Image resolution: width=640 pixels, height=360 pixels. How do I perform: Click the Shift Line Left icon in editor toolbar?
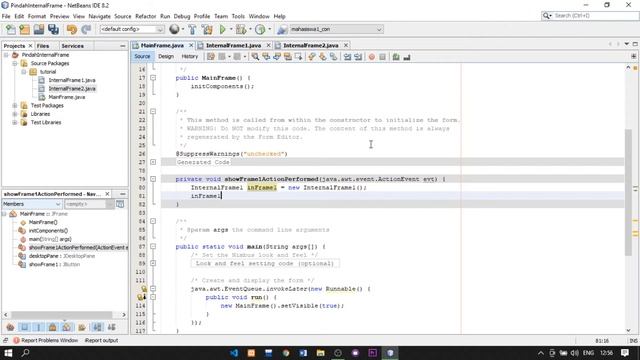347,57
